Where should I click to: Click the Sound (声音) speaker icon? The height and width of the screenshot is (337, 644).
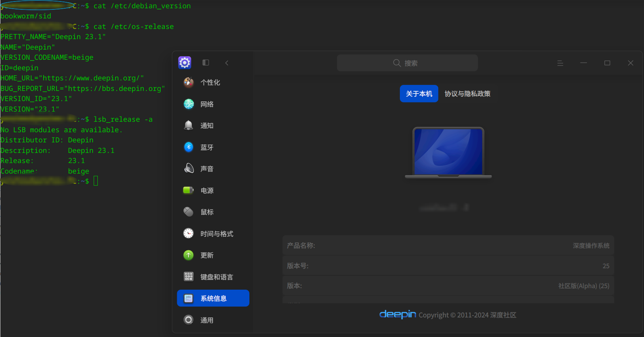coord(188,169)
